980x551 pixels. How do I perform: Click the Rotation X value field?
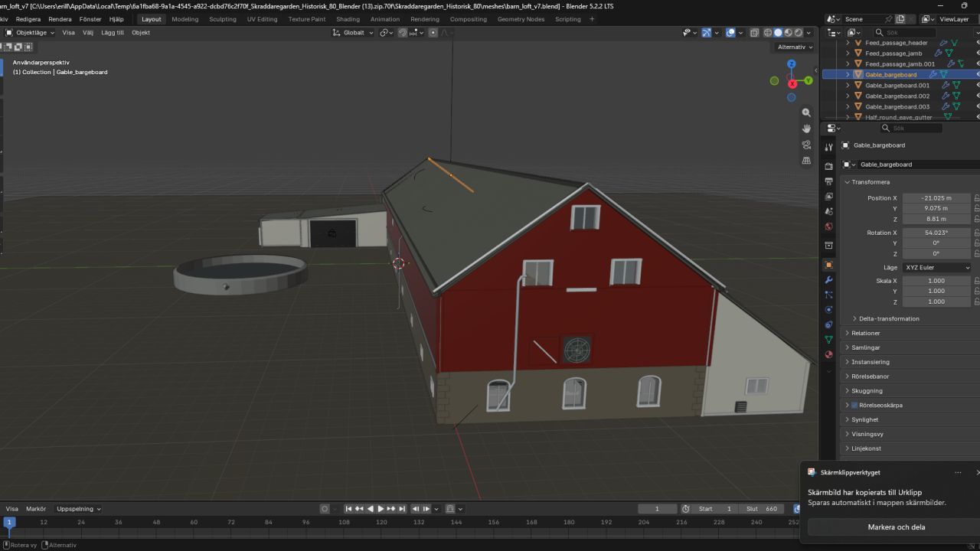[936, 233]
